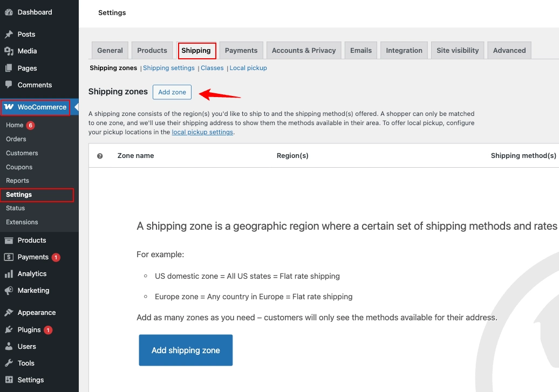Click the Payments dollar icon
This screenshot has height=392, width=559.
(9, 257)
